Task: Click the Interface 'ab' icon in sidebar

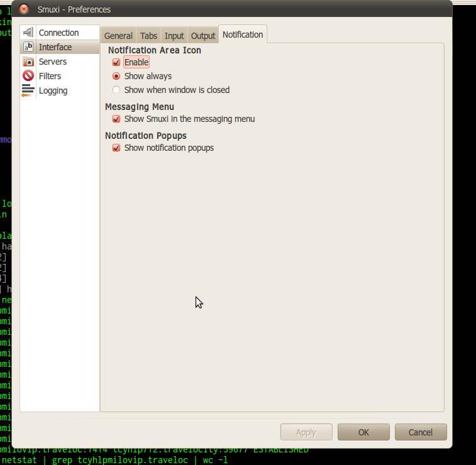Action: coord(28,46)
